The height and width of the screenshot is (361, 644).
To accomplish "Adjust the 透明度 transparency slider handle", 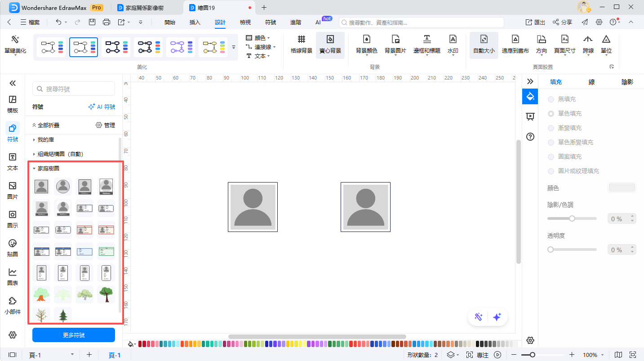I will [551, 250].
